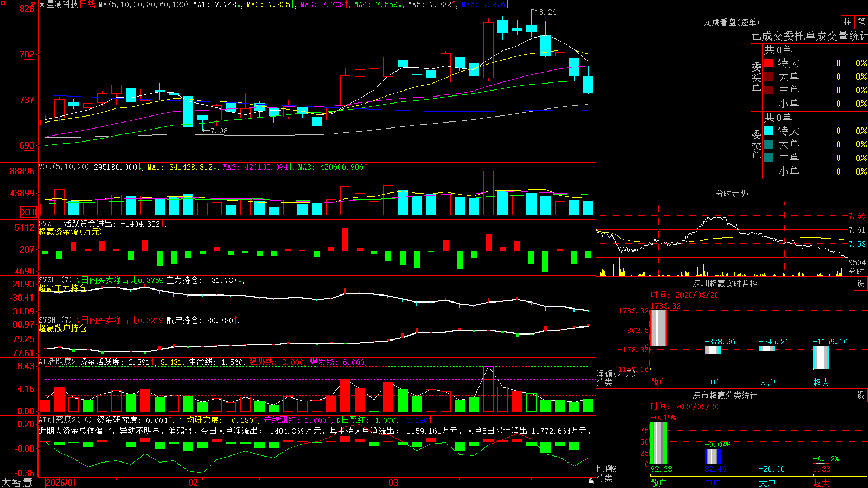The height and width of the screenshot is (488, 868).
Task: Click the SVZL (7) indicator name
Action: (55, 280)
